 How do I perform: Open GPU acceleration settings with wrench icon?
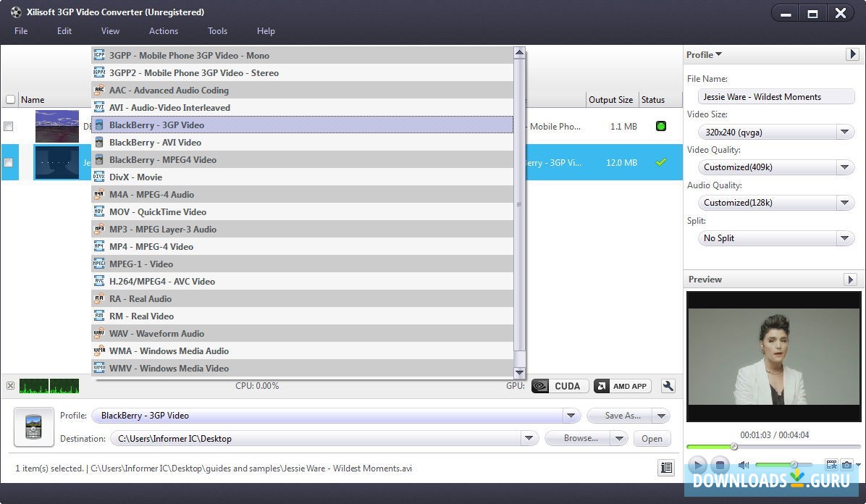pyautogui.click(x=667, y=386)
